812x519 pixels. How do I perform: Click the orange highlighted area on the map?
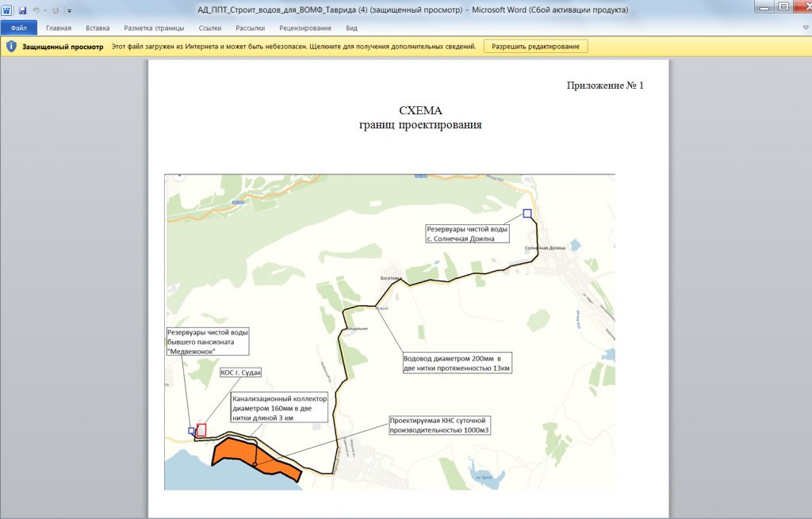(x=234, y=452)
